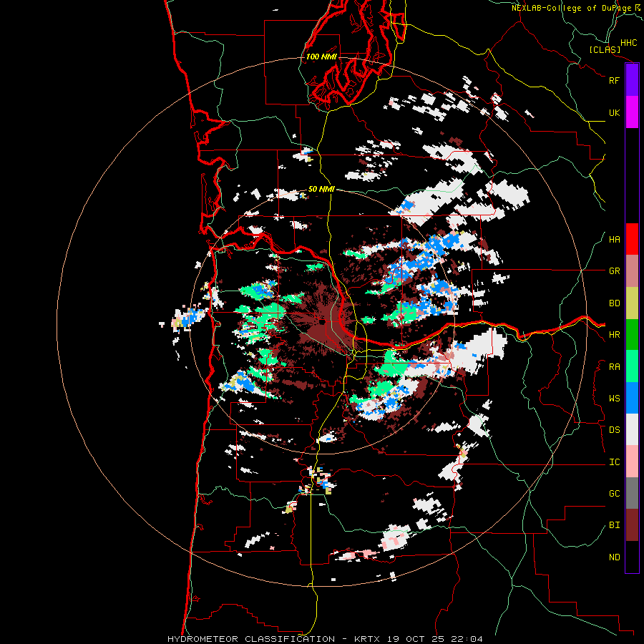Image resolution: width=644 pixels, height=644 pixels.
Task: Click the dark green HR legend swatch
Action: pos(632,334)
